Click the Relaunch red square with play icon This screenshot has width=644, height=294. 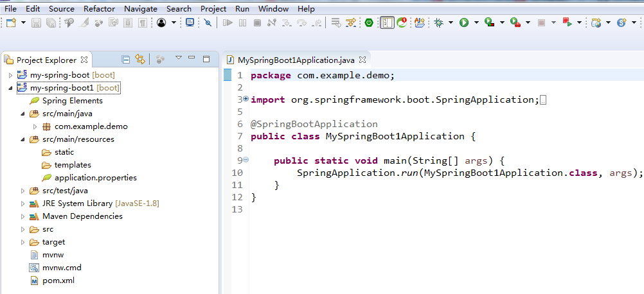tap(568, 23)
